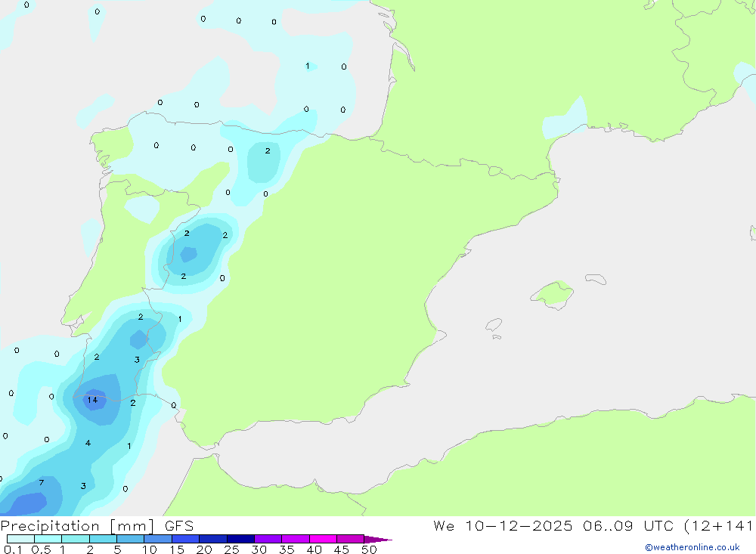Click the 2–5 mm legend color swatch
Screen dimensions: 756x554
click(x=103, y=539)
